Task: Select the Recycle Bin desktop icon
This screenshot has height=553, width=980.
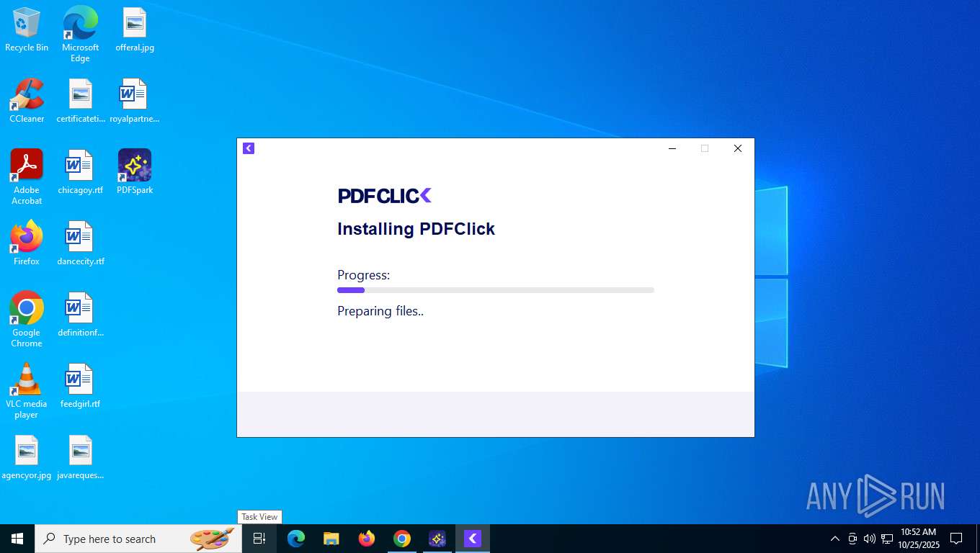Action: click(27, 30)
